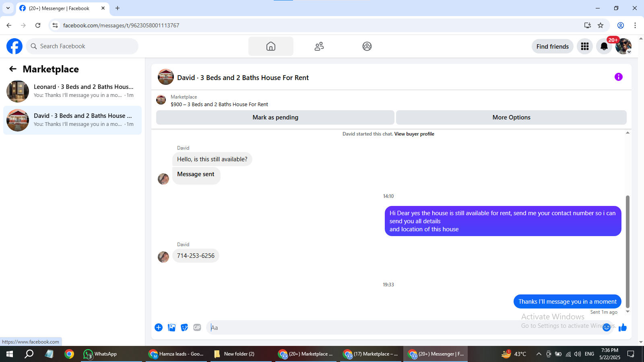Screen dimensions: 644x362
Task: Open the Windows notification center
Action: click(631, 354)
